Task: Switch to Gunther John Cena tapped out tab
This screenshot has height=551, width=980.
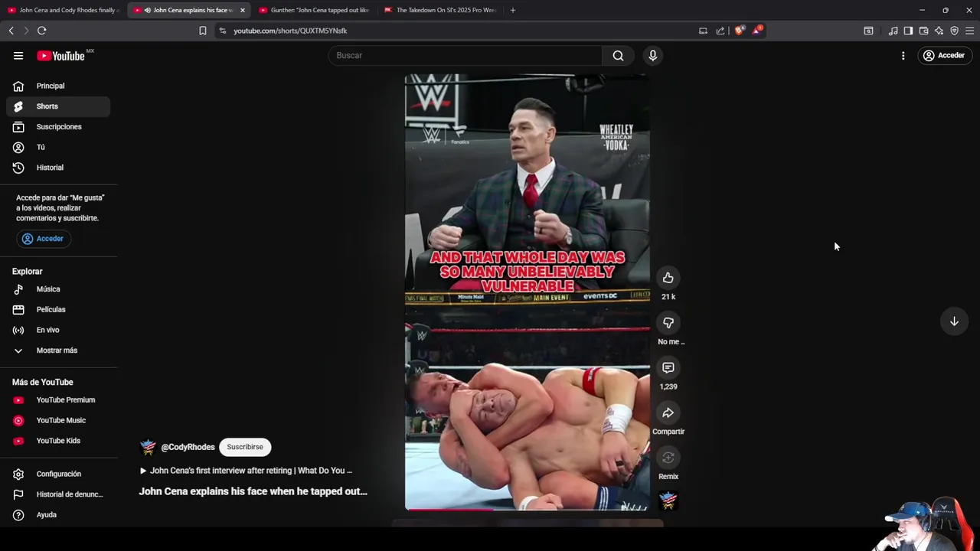Action: coord(314,10)
